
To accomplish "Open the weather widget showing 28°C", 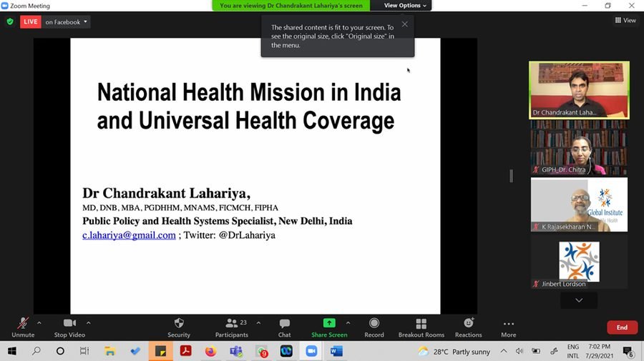I will [x=454, y=352].
